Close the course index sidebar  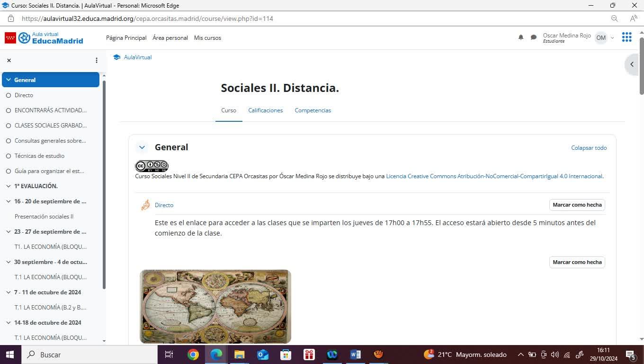coord(9,60)
